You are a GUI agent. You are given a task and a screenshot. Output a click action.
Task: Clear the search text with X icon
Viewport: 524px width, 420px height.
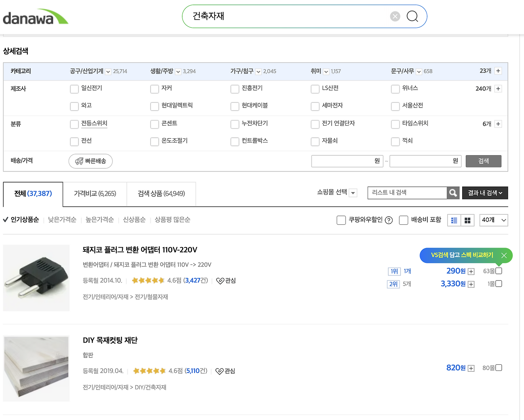[395, 16]
